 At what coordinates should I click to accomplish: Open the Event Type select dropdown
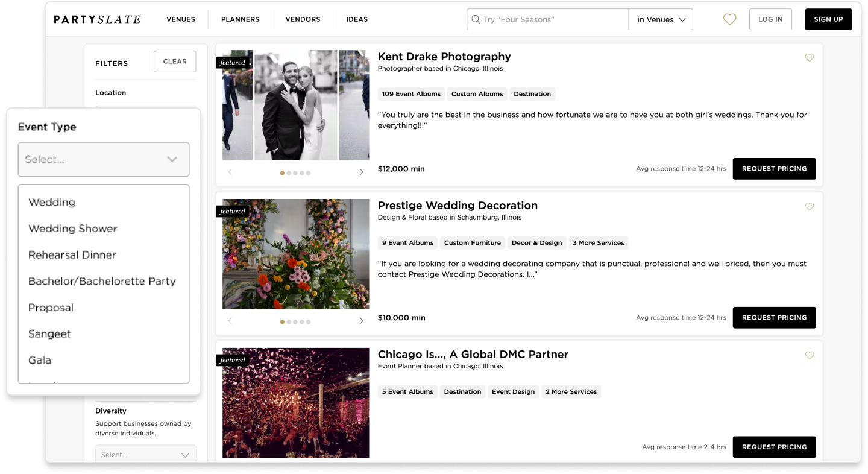(x=104, y=159)
